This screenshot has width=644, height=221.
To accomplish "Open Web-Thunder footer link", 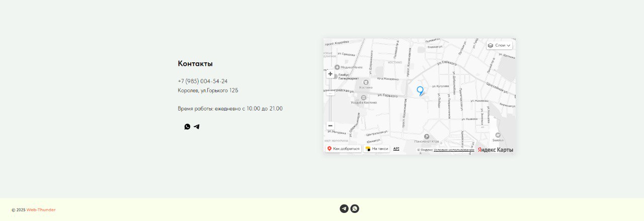I will 41,210.
